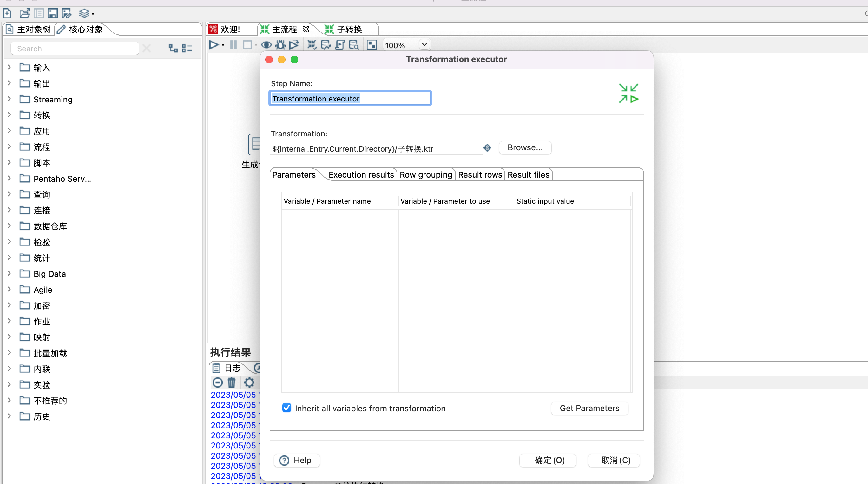Image resolution: width=868 pixels, height=484 pixels.
Task: Click the show results panel icon
Action: coord(372,45)
